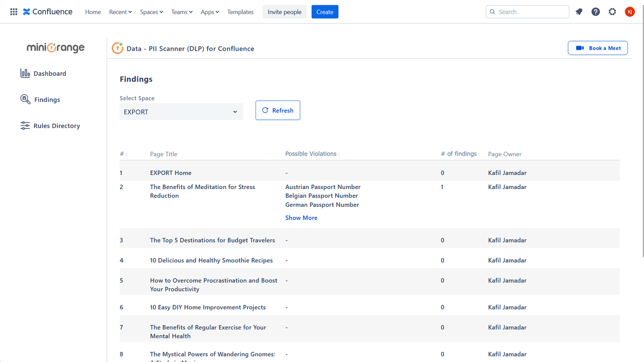Expand the Apps dropdown
The image size is (644, 362).
[210, 12]
